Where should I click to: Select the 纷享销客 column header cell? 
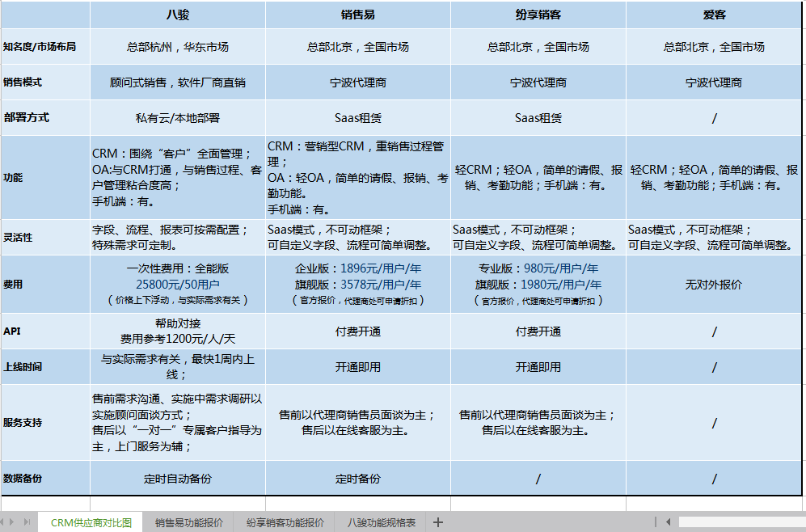(538, 15)
